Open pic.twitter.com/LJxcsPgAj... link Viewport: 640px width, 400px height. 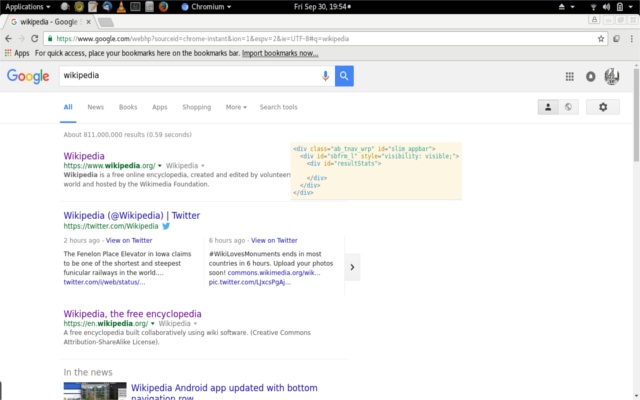click(x=250, y=282)
